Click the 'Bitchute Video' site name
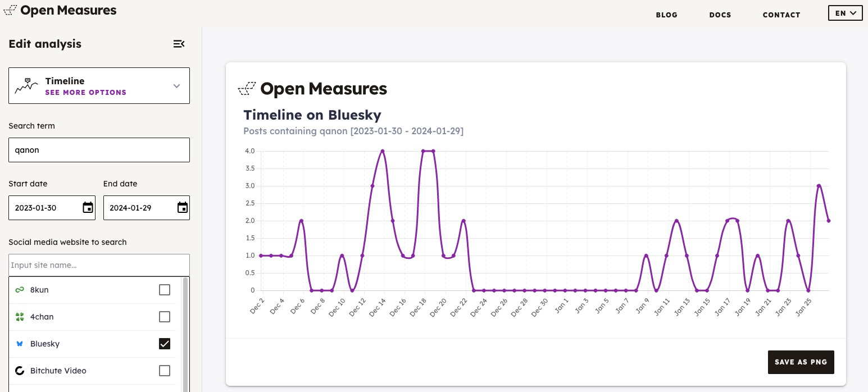 58,371
